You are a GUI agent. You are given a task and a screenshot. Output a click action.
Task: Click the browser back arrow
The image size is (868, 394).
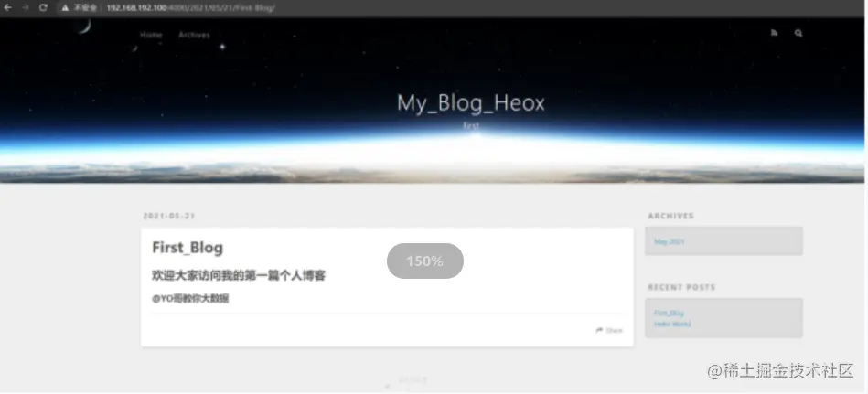[x=7, y=7]
